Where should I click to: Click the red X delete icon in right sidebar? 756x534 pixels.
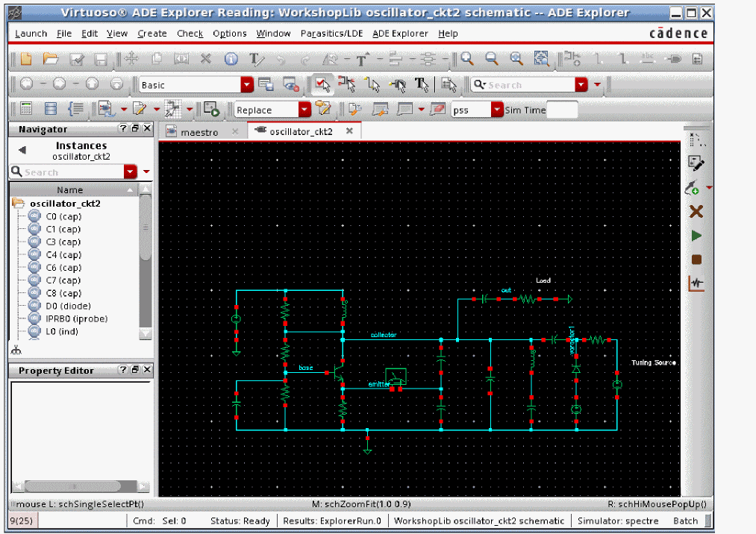point(696,212)
